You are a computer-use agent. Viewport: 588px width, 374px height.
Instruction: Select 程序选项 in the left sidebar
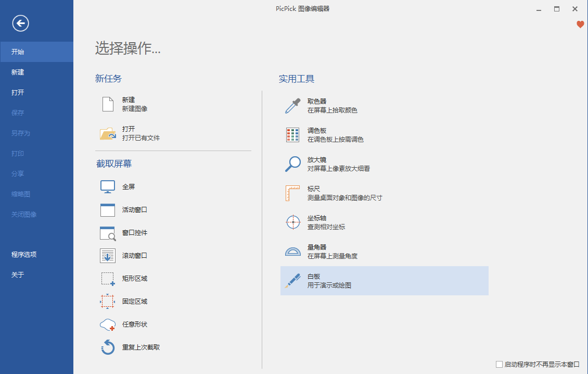pyautogui.click(x=24, y=255)
